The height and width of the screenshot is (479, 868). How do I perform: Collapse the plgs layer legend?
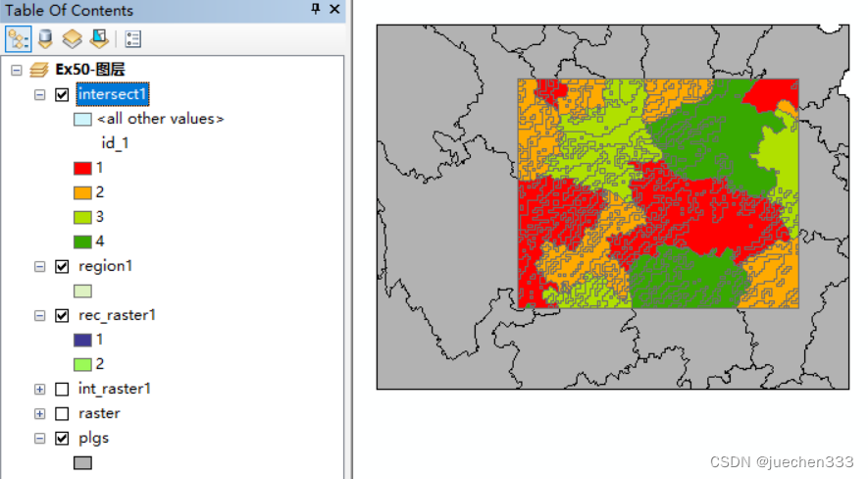click(x=40, y=439)
